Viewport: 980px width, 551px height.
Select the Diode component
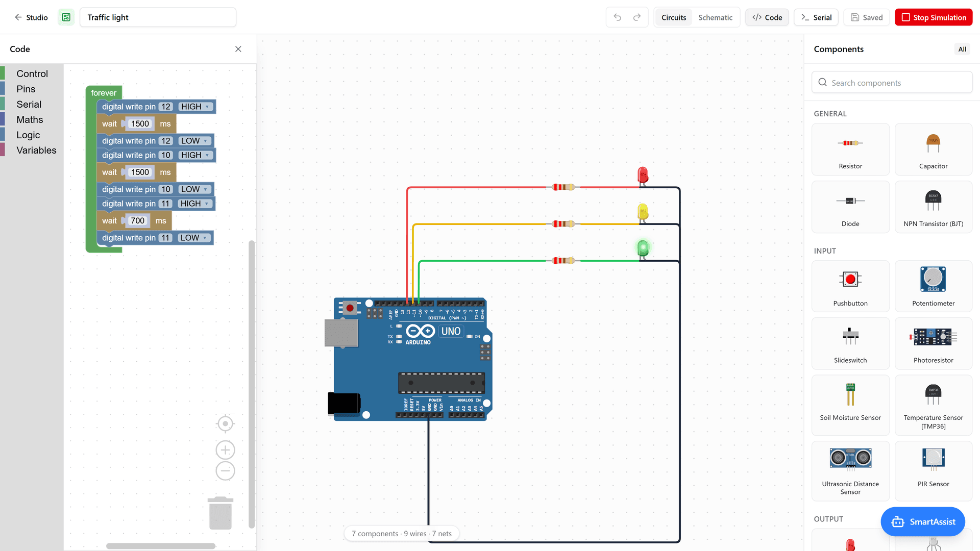click(x=850, y=207)
